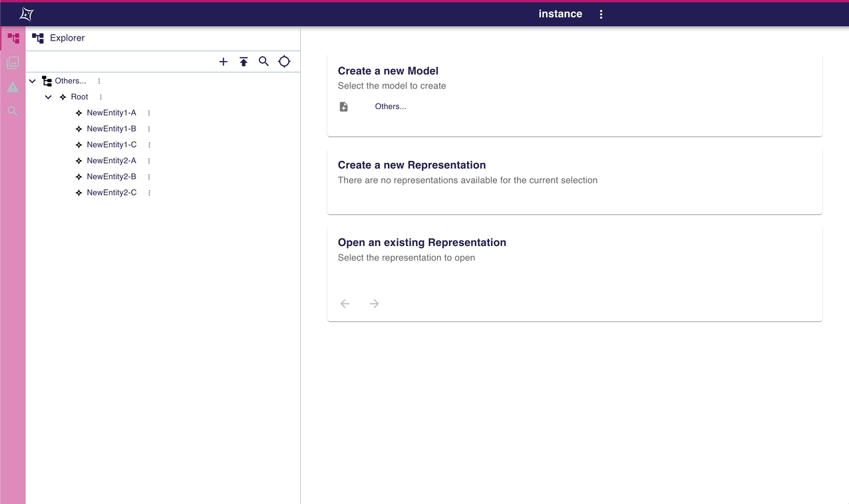Open more menu for NewEntity2-C
849x504 pixels.
point(150,193)
